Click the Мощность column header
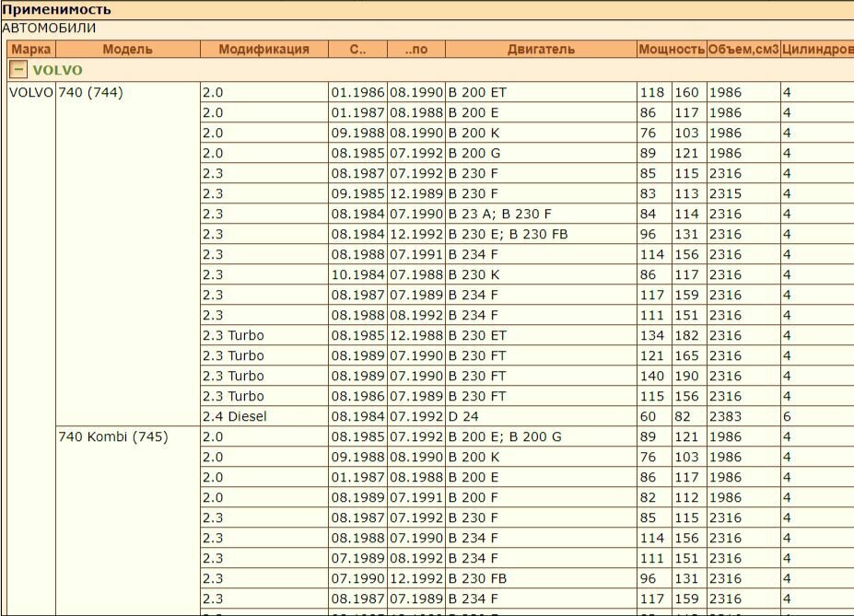854x616 pixels. coord(672,49)
